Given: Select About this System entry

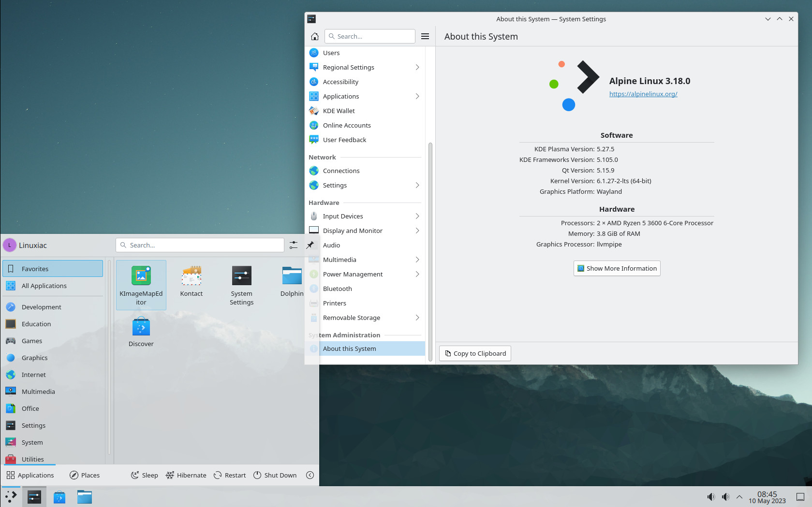Looking at the screenshot, I should (x=365, y=348).
